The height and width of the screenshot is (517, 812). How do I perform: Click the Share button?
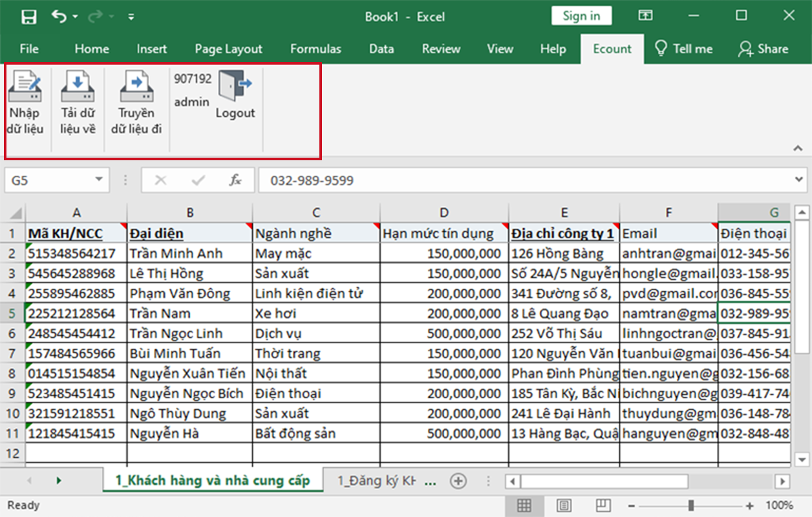(x=764, y=49)
